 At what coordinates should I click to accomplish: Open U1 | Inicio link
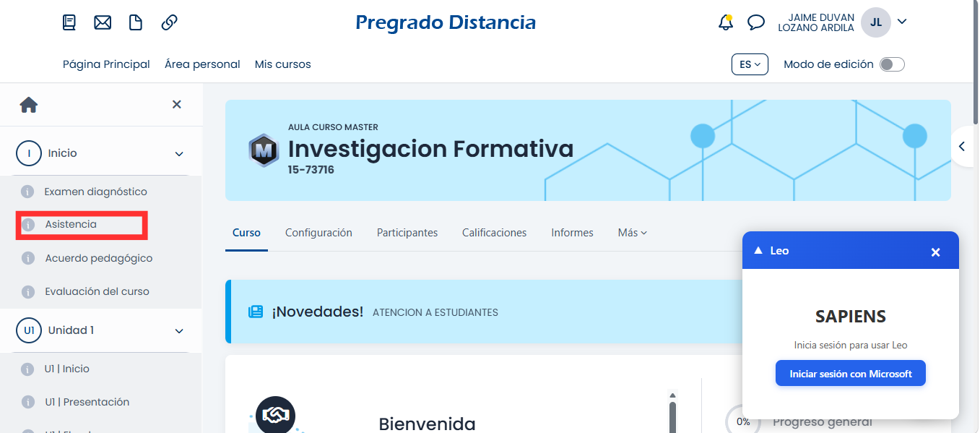point(67,369)
